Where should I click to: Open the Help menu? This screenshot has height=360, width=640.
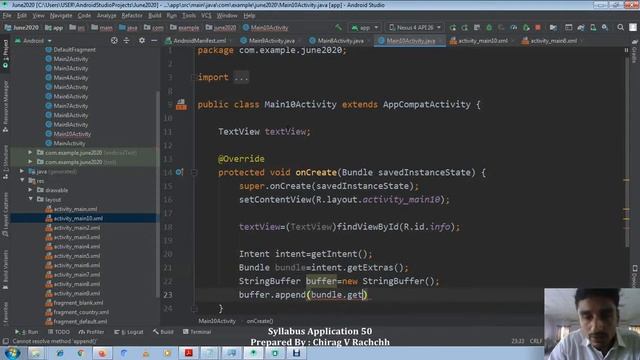tap(249, 16)
